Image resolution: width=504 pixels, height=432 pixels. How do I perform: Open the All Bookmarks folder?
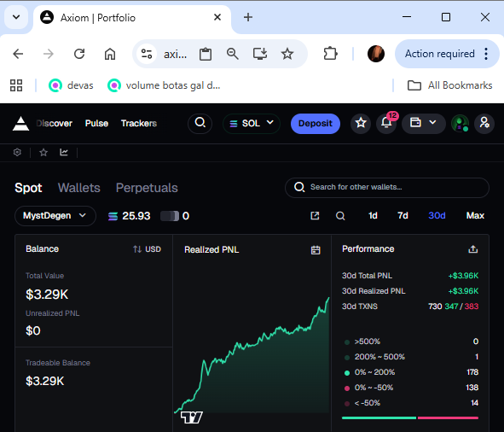pos(449,85)
